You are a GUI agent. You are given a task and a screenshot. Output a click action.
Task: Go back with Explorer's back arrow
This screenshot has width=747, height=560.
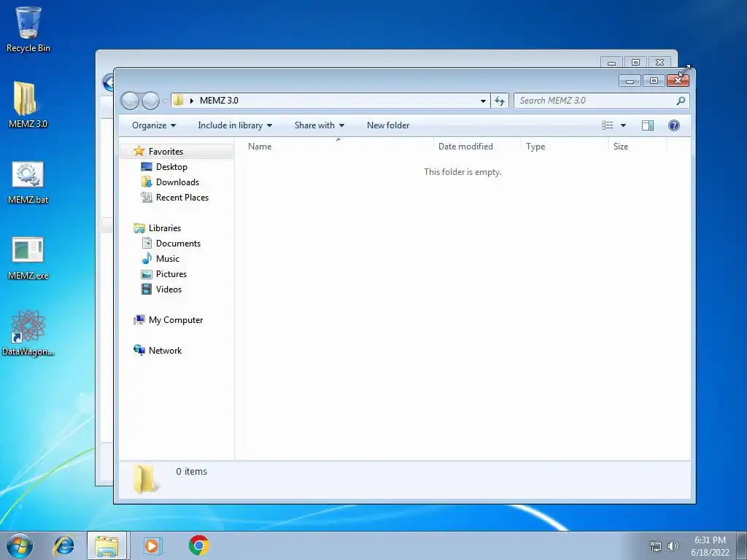(130, 101)
